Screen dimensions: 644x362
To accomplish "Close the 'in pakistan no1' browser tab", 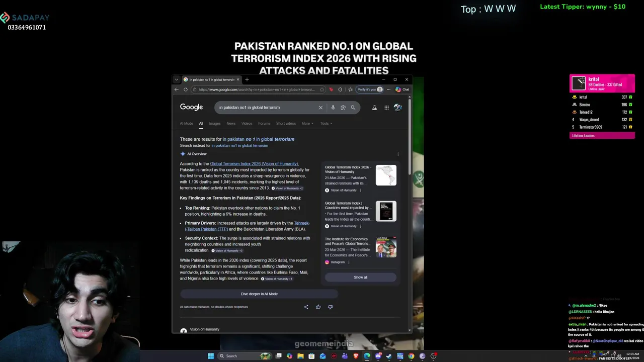I will point(238,79).
